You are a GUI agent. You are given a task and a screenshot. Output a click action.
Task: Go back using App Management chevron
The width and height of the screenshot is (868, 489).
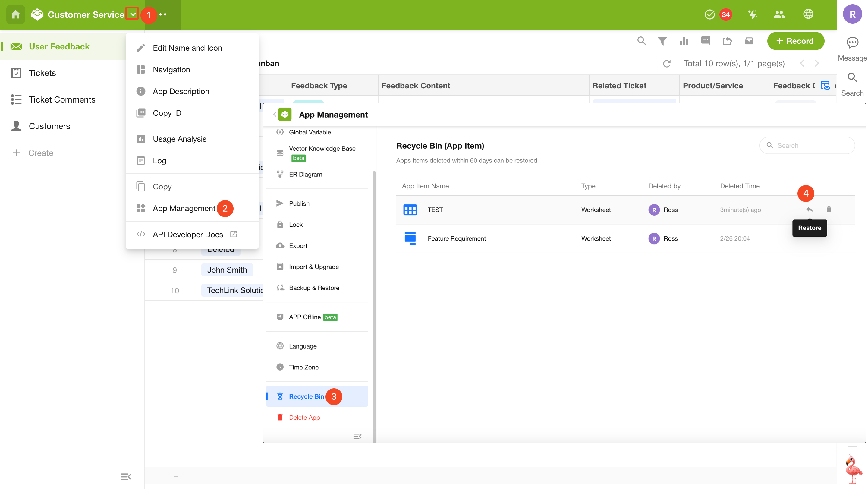point(275,115)
